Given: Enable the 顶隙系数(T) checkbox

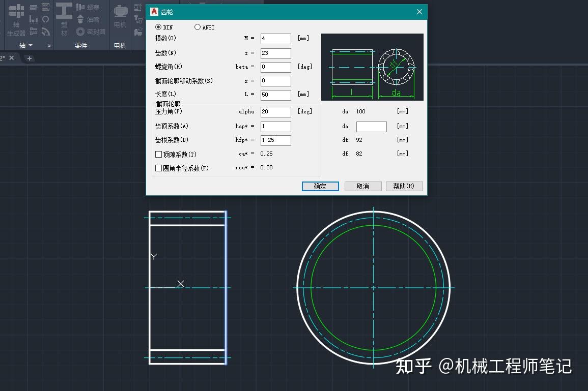Looking at the screenshot, I should tap(158, 154).
